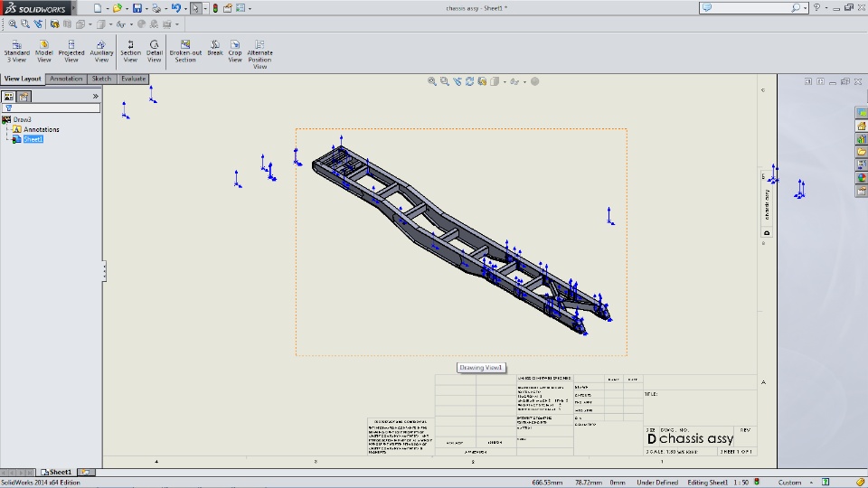Open the Save dropdown arrow
This screenshot has width=868, height=488.
coord(146,9)
